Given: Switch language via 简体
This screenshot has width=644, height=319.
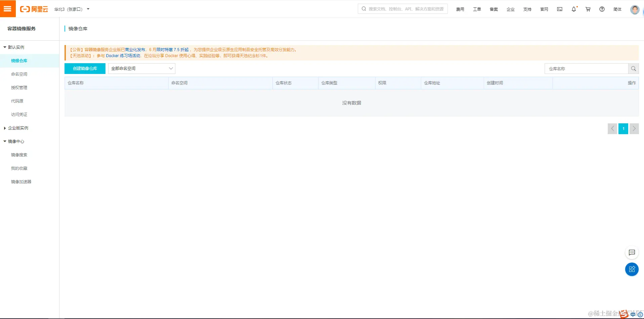Looking at the screenshot, I should tap(617, 9).
